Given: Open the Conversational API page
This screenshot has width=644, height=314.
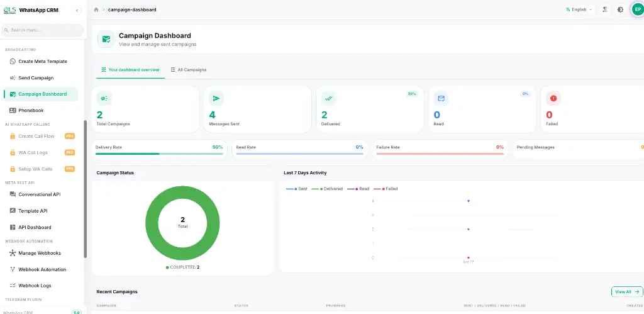Looking at the screenshot, I should click(41, 194).
